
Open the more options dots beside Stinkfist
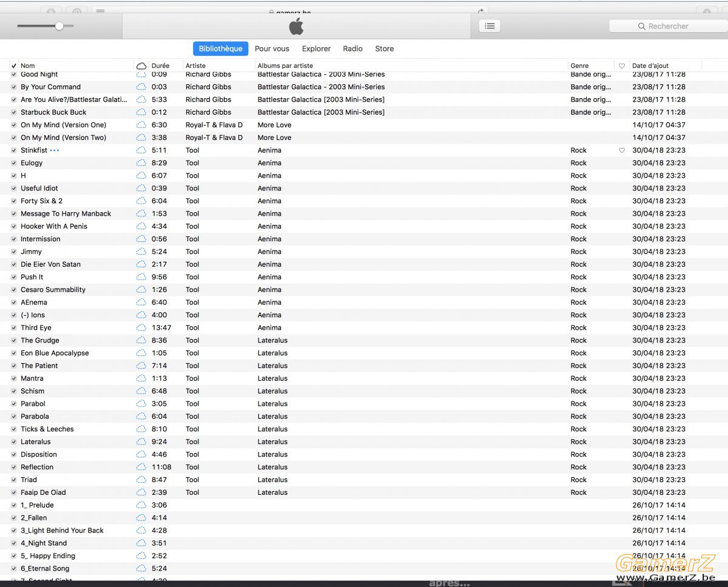(x=55, y=150)
